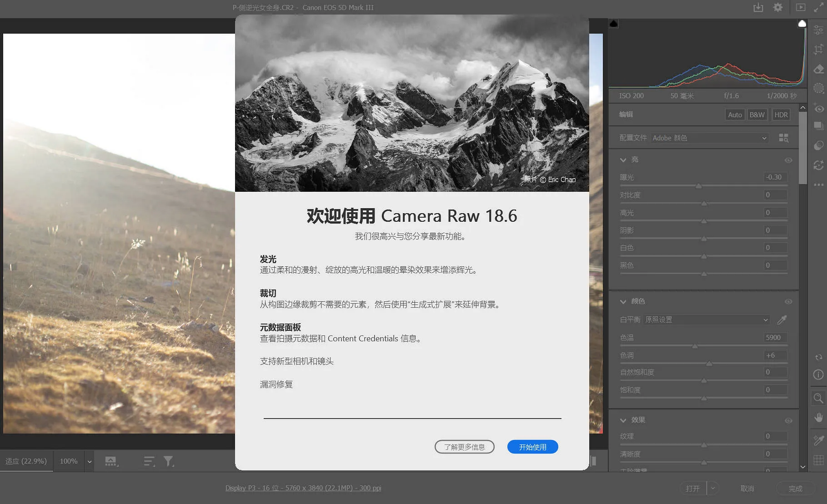Viewport: 827px width, 504px height.
Task: Open the zoom level dropdown arrow
Action: pyautogui.click(x=90, y=461)
